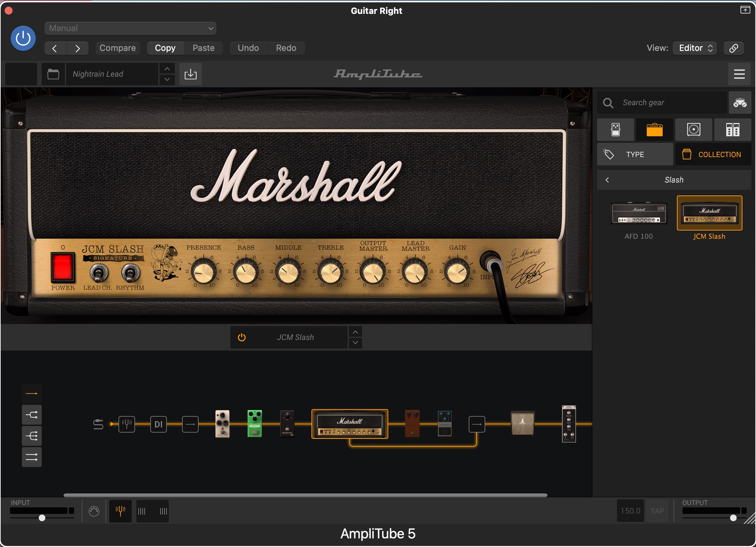
Task: Select the black Booster pedal
Action: point(287,424)
